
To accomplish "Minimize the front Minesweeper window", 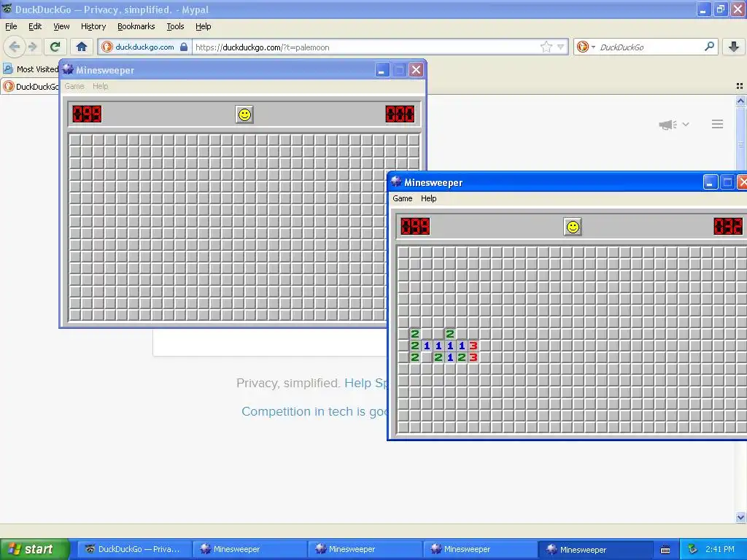I will [710, 182].
